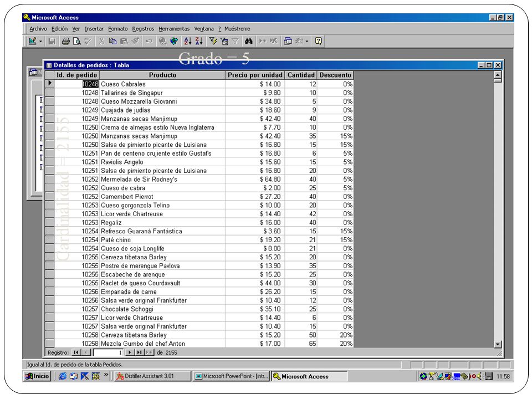Screen dimensions: 532x399
Task: Click the vertical scrollbar down arrow
Action: [498, 344]
